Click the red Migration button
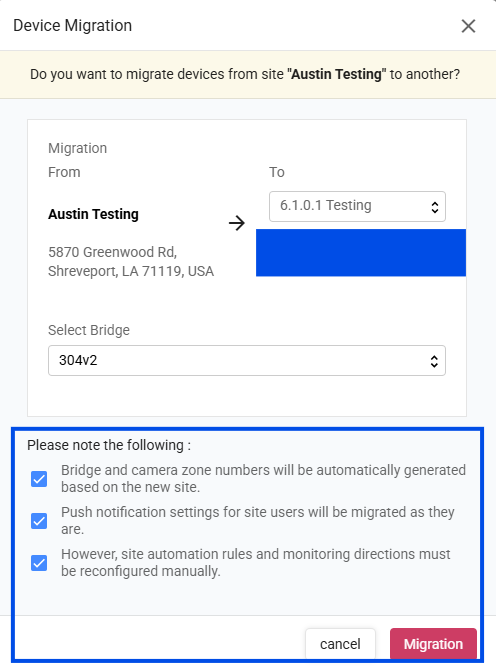Viewport: 496px width, 670px height. (433, 644)
